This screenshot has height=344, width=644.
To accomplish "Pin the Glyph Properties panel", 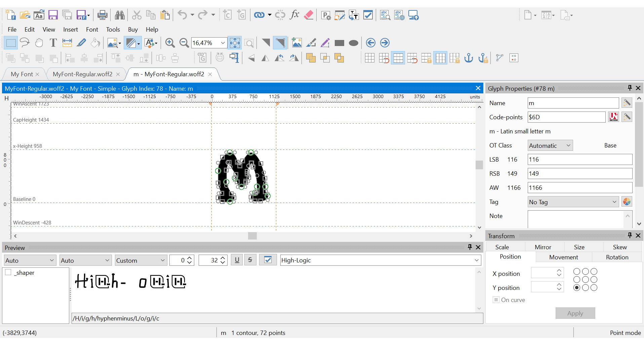I will pyautogui.click(x=630, y=88).
